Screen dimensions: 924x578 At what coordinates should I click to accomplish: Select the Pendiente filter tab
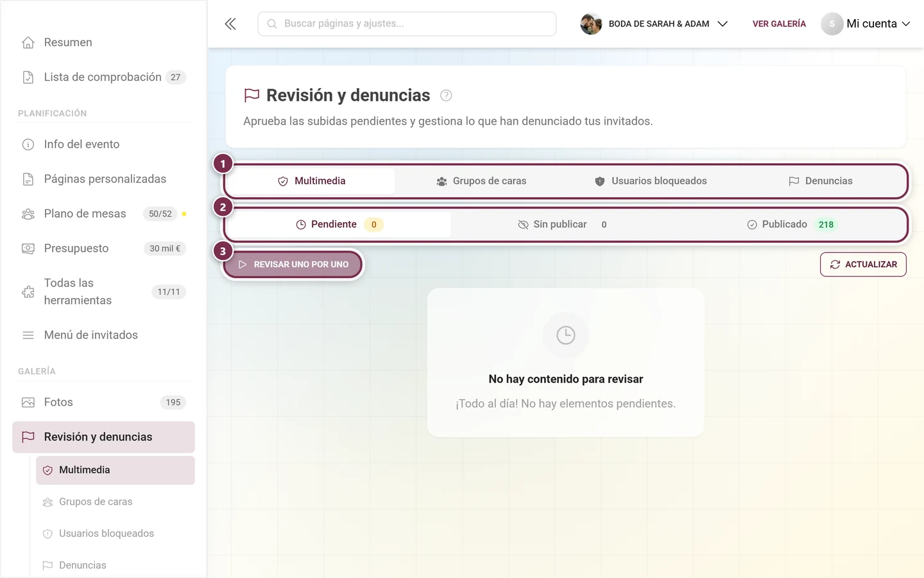coord(339,225)
